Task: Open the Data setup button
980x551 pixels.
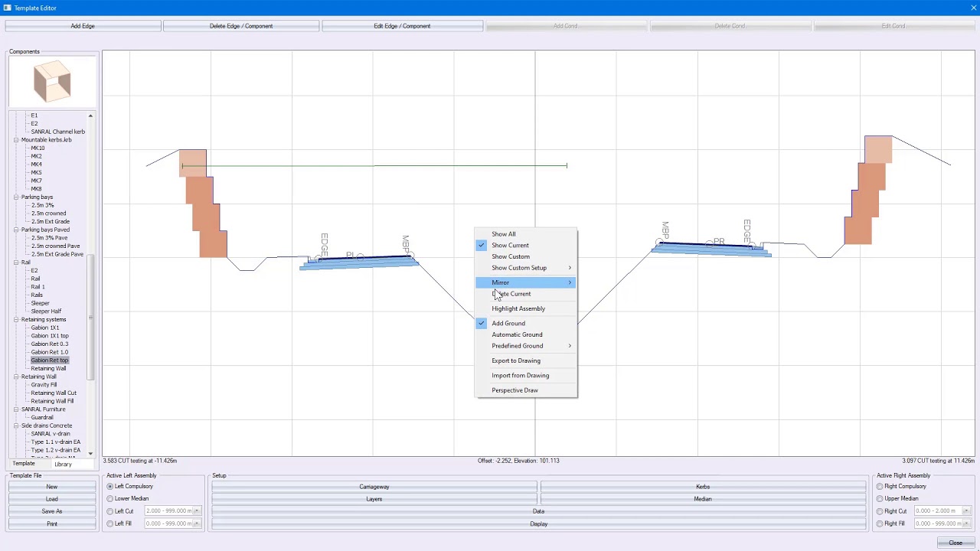Action: click(x=539, y=511)
